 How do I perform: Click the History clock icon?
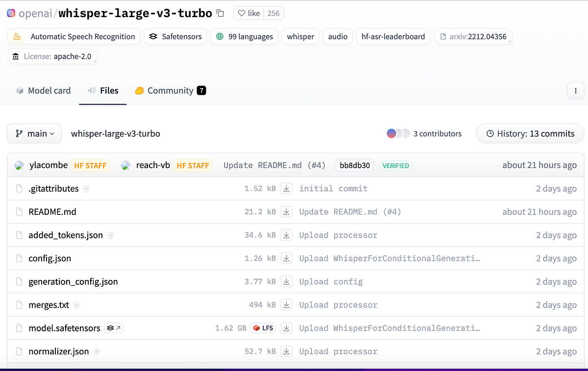point(490,133)
